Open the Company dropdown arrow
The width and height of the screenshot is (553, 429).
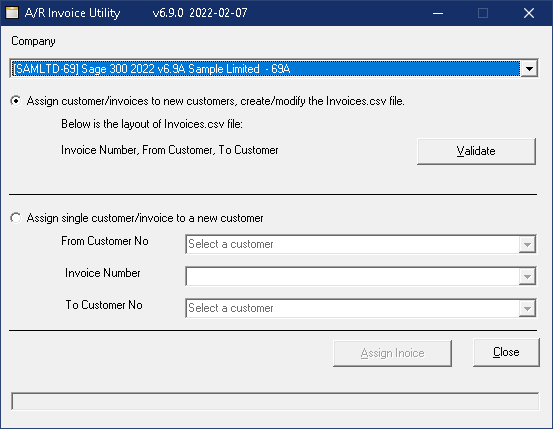point(529,68)
